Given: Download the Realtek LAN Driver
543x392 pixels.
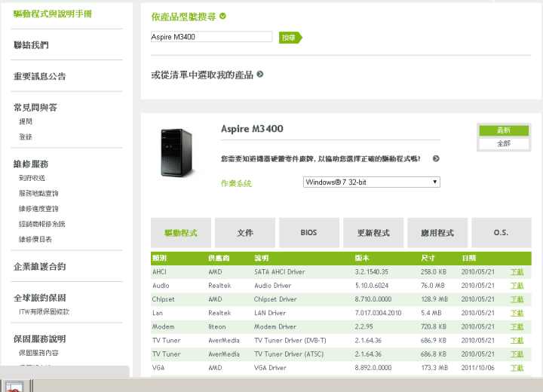Looking at the screenshot, I should (x=517, y=313).
